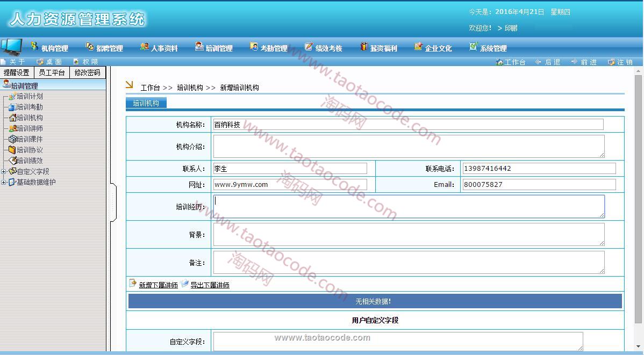Switch to 员工平台 tab
The image size is (644, 355).
tap(52, 73)
